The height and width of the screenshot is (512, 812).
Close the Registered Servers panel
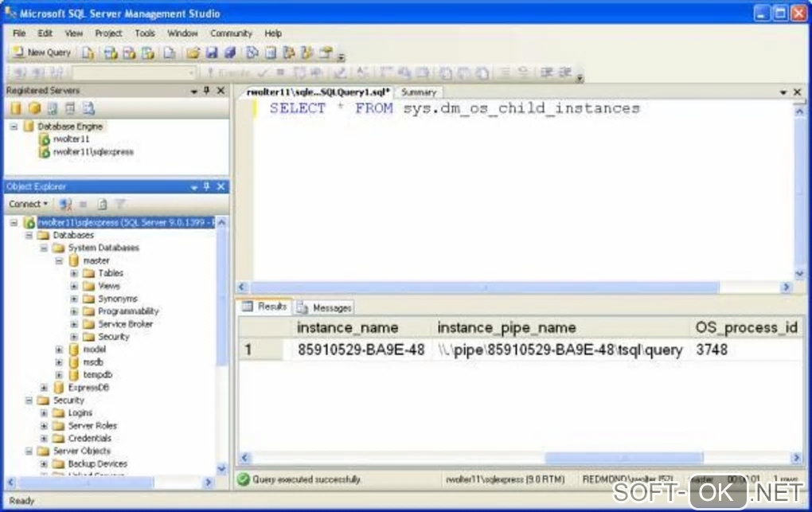(x=221, y=91)
